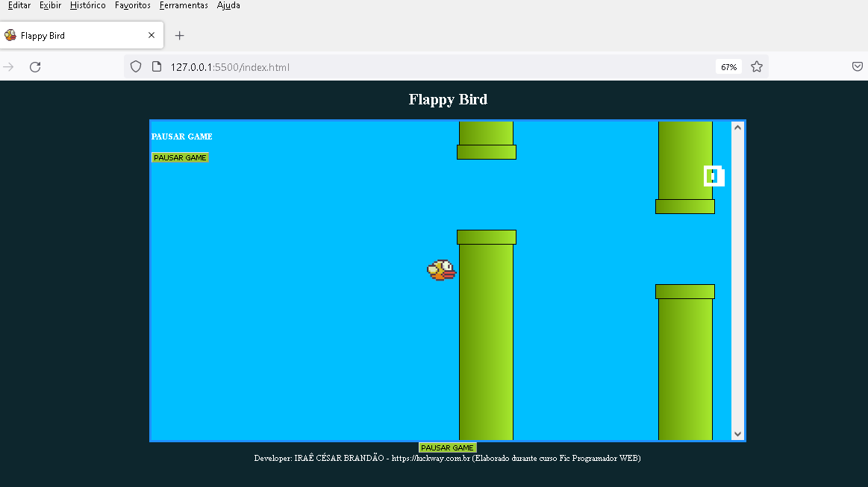The height and width of the screenshot is (487, 868).
Task: Click the reload page icon
Action: tap(34, 66)
